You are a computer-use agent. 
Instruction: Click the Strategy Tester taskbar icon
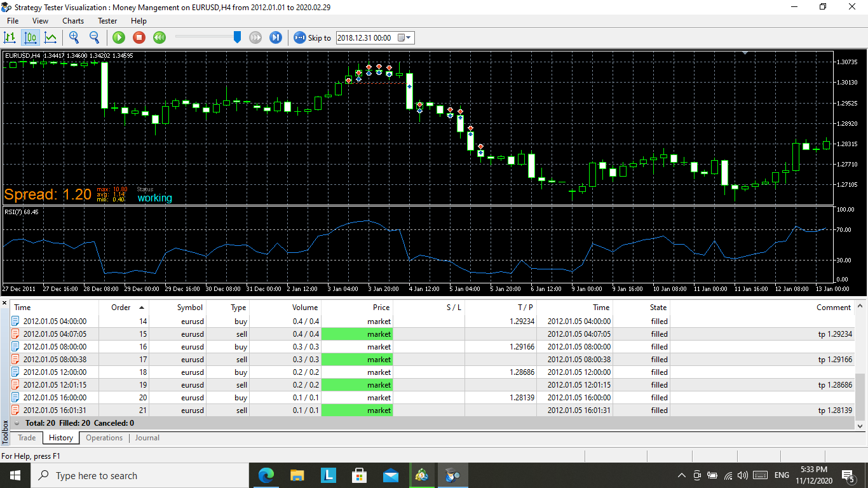pos(452,475)
